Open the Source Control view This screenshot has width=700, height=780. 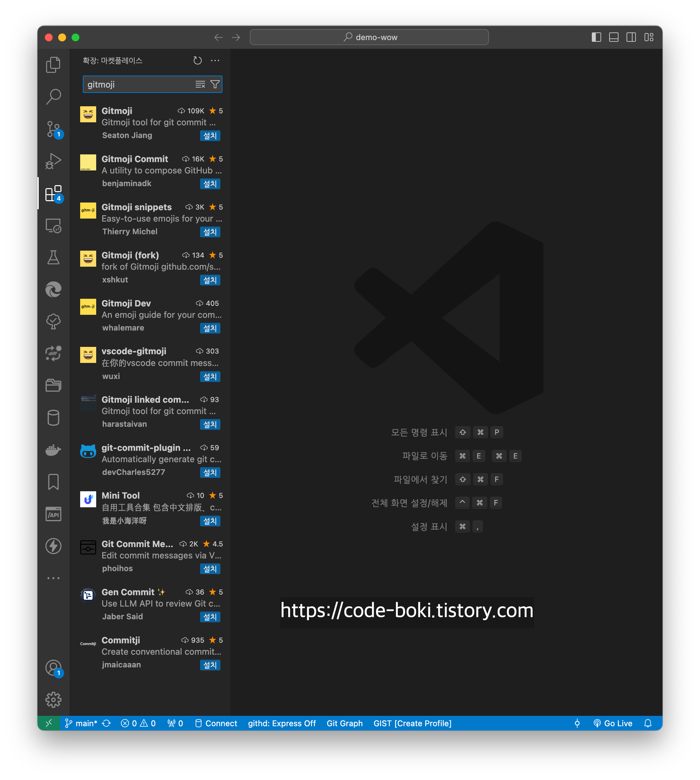click(x=53, y=129)
